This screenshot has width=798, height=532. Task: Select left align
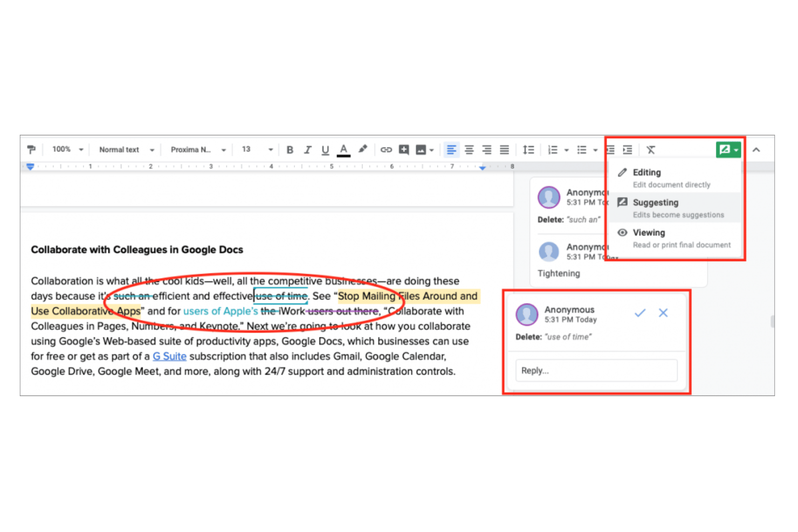point(451,150)
